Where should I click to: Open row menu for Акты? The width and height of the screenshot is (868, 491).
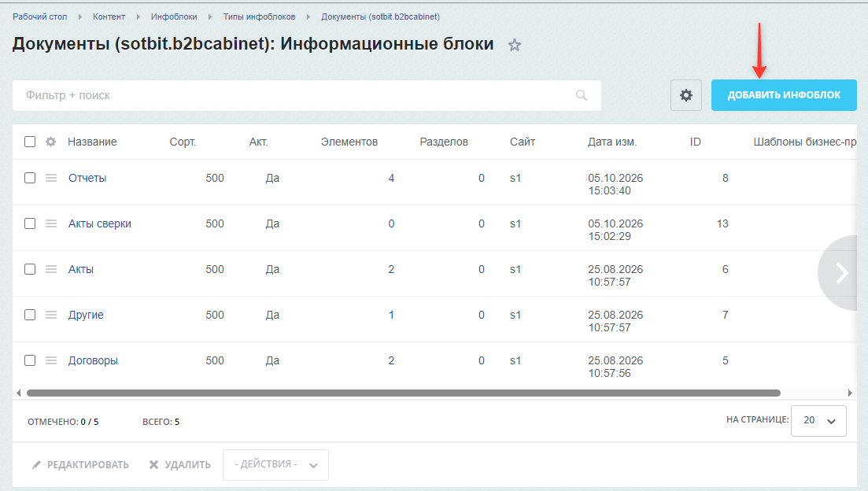click(51, 269)
